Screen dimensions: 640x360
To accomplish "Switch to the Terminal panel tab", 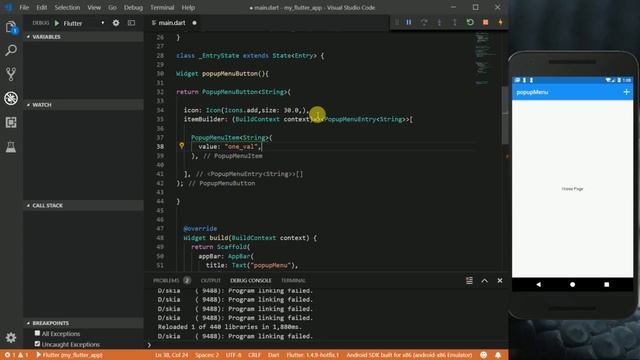I will [293, 280].
